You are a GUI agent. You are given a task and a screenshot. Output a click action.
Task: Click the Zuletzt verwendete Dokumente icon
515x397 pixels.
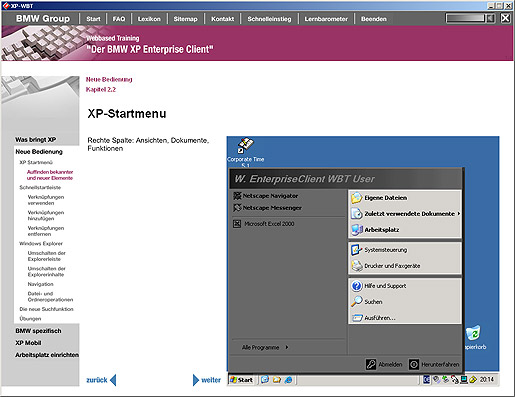coord(356,214)
